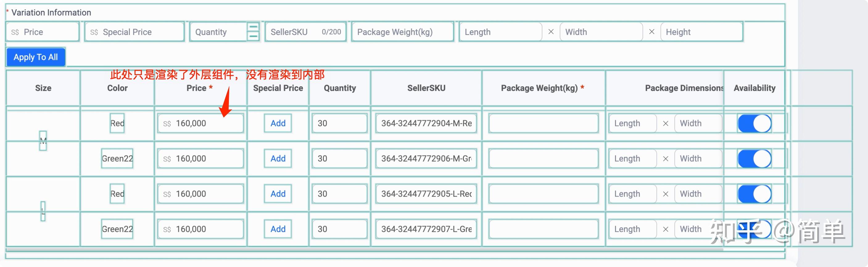Toggle availability for SKU 364-32447772904-M-Re
Screen dimensions: 868x267
pyautogui.click(x=754, y=124)
